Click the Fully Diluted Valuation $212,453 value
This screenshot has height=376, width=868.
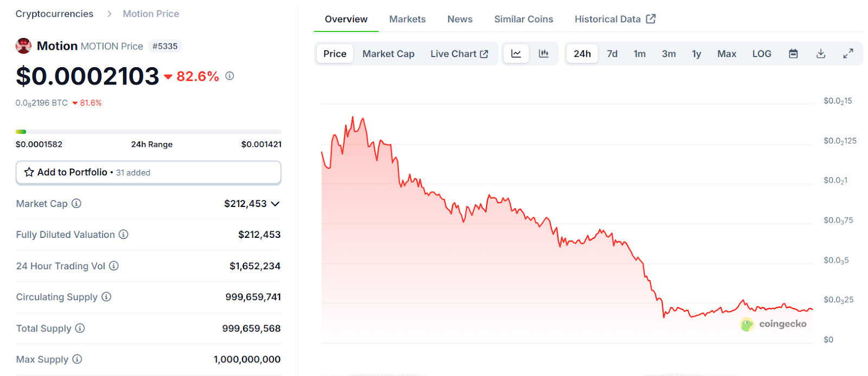259,235
